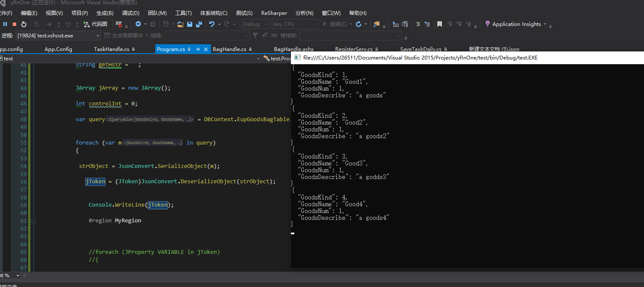The image size is (644, 287).
Task: Click the zoom percentage box at editor bottom
Action: [9, 276]
